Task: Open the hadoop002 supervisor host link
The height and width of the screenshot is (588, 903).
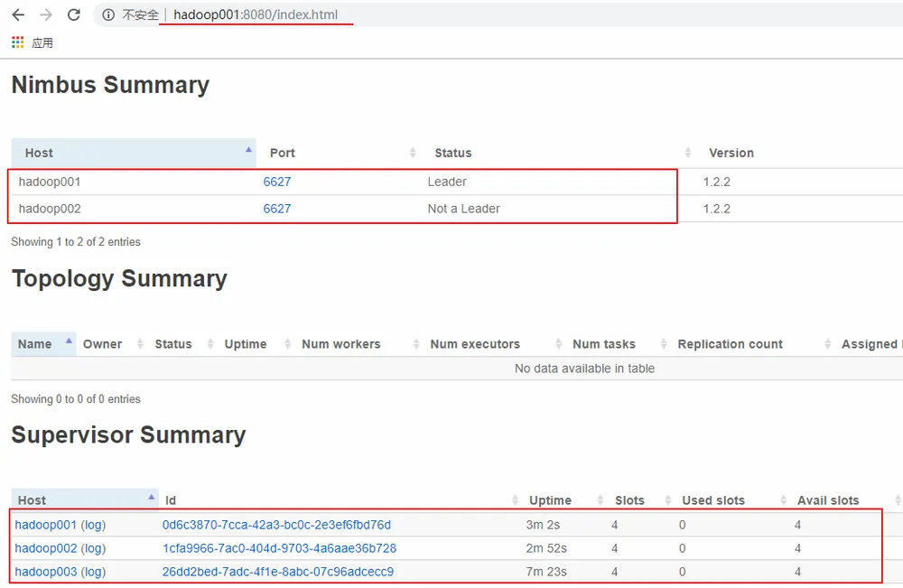Action: tap(45, 548)
